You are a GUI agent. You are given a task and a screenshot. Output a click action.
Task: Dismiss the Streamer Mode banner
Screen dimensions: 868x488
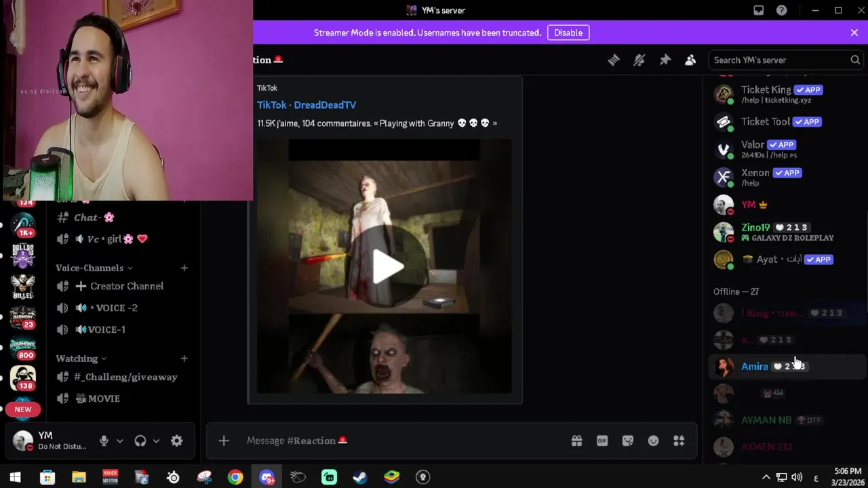854,33
